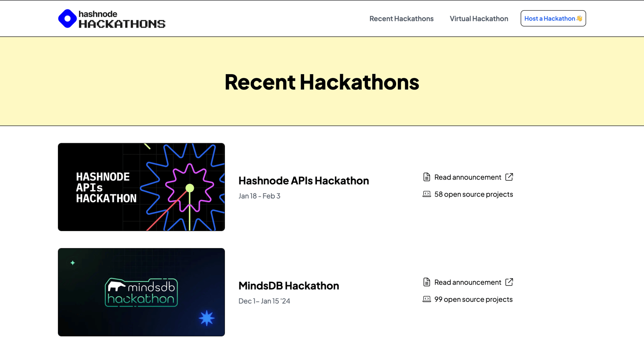Click Host a Hackathon button
644x347 pixels.
(553, 18)
